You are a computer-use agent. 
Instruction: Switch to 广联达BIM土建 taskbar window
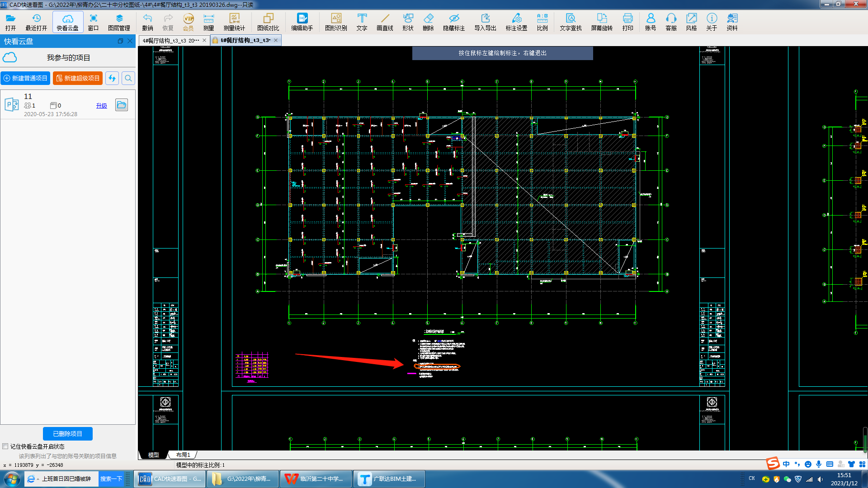pyautogui.click(x=389, y=479)
